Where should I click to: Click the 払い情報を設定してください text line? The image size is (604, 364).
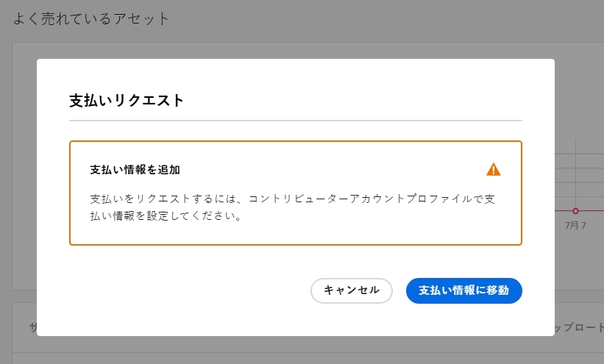tap(166, 215)
